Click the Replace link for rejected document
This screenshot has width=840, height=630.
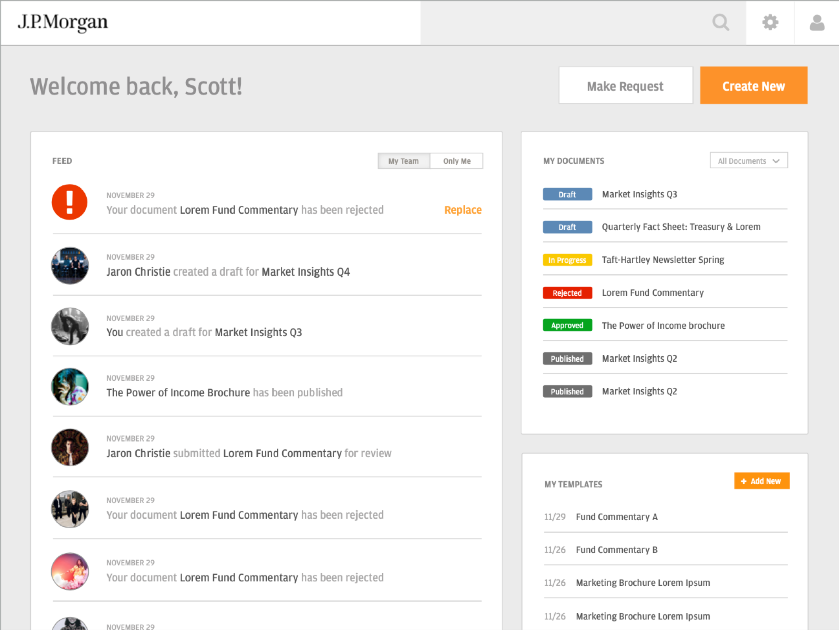[x=463, y=210]
